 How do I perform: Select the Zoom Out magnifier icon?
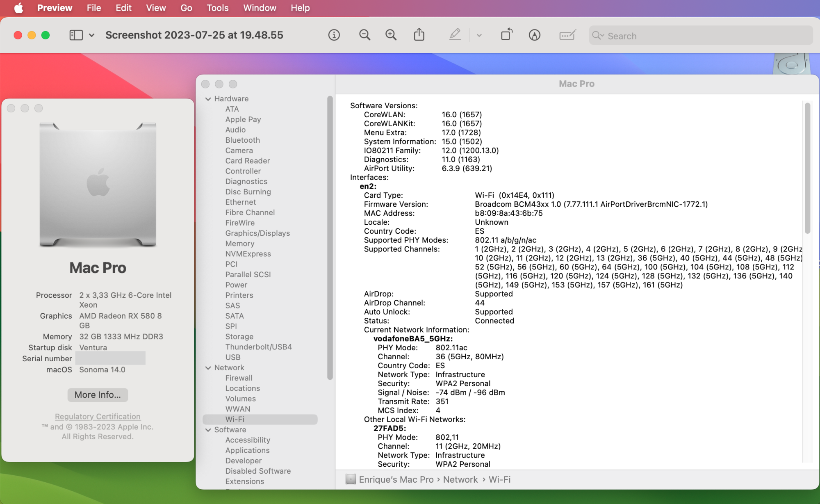(x=364, y=36)
